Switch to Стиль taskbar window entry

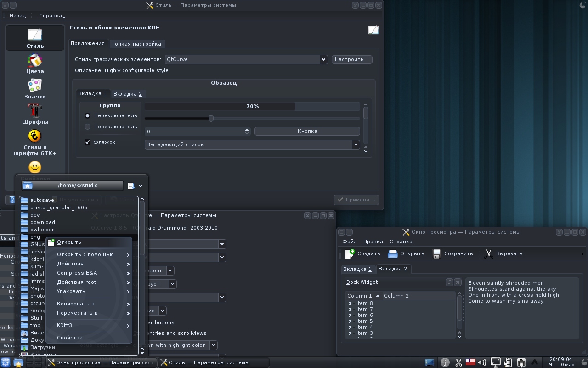[214, 362]
